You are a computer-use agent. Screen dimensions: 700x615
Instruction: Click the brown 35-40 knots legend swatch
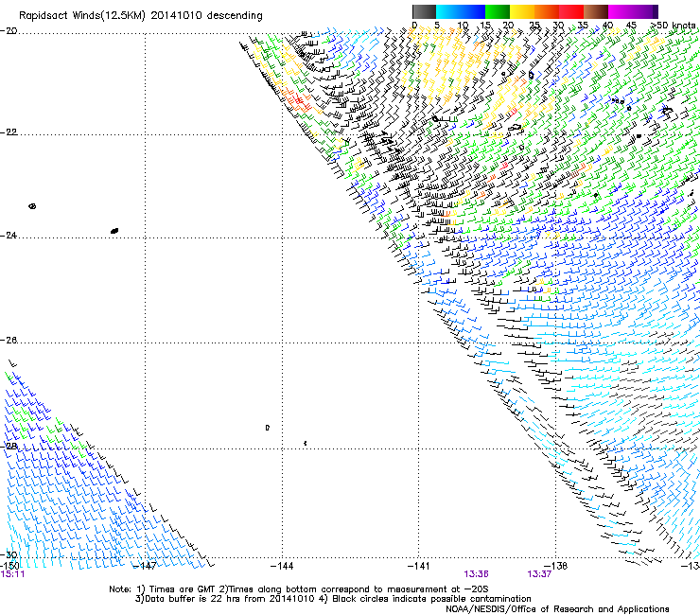pyautogui.click(x=596, y=11)
